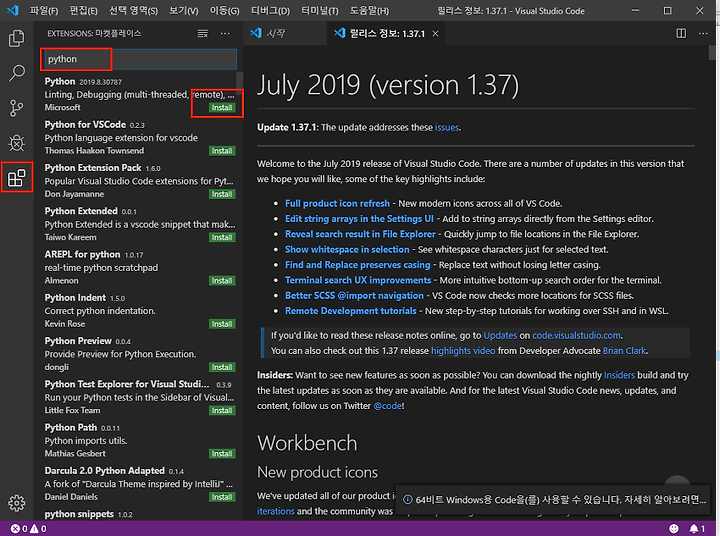Open Remote Development tutorials link
The height and width of the screenshot is (536, 720).
click(x=350, y=311)
